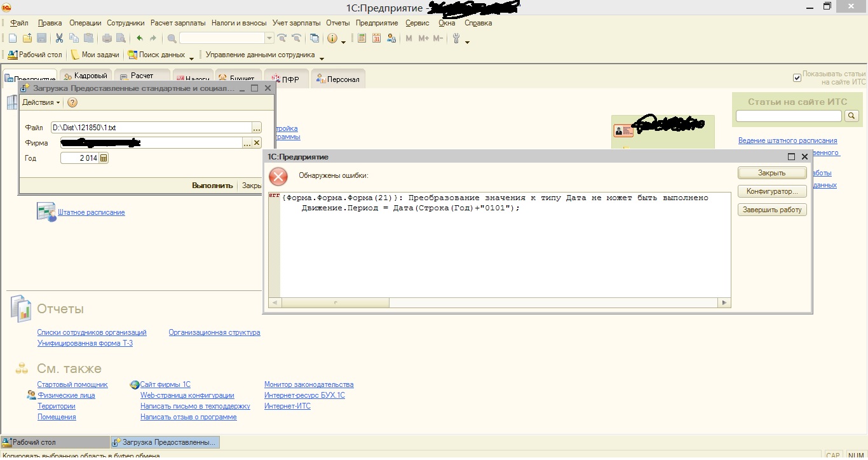Open the calculator toolbar icon
Image resolution: width=868 pixels, height=460 pixels.
[362, 39]
